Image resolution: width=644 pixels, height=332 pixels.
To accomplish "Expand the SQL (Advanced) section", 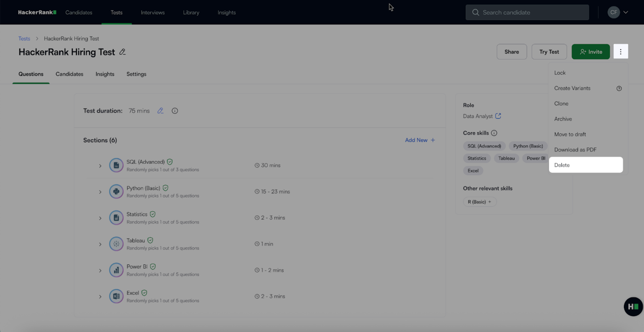I will (100, 166).
